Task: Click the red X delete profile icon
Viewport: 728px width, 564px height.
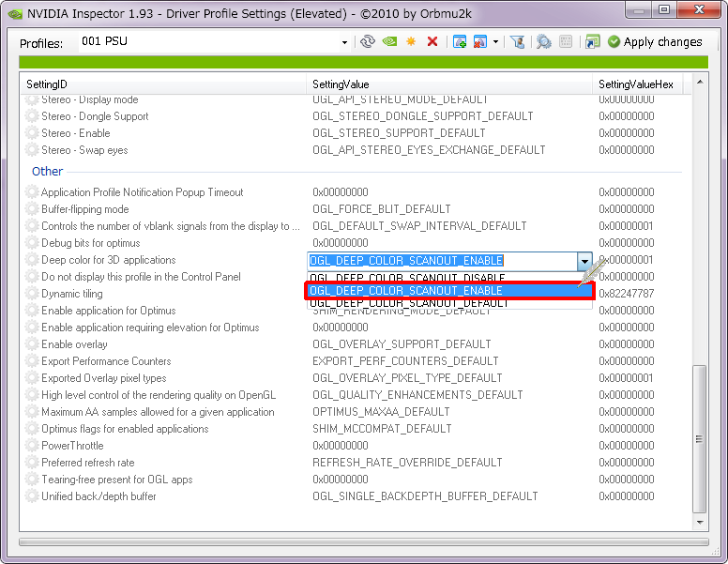Action: tap(432, 42)
